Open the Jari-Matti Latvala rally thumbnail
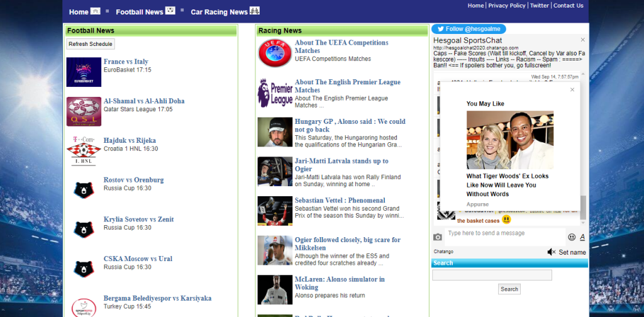This screenshot has height=317, width=644. click(275, 172)
